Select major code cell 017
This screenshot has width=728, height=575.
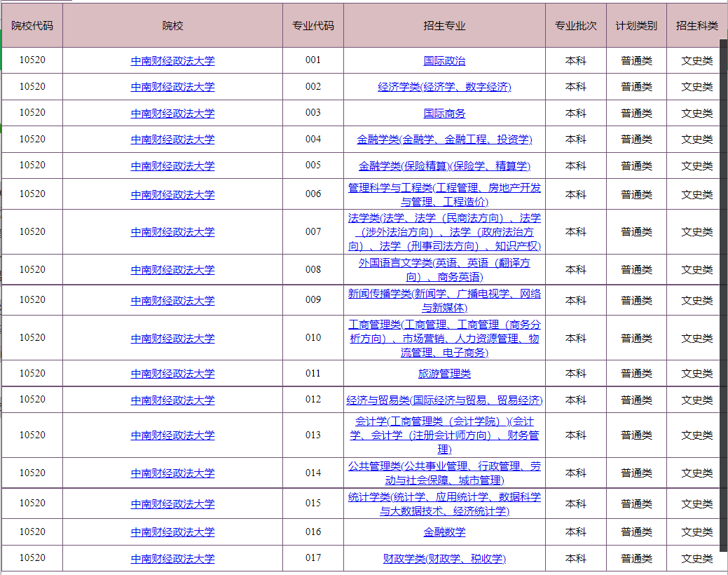click(x=313, y=557)
